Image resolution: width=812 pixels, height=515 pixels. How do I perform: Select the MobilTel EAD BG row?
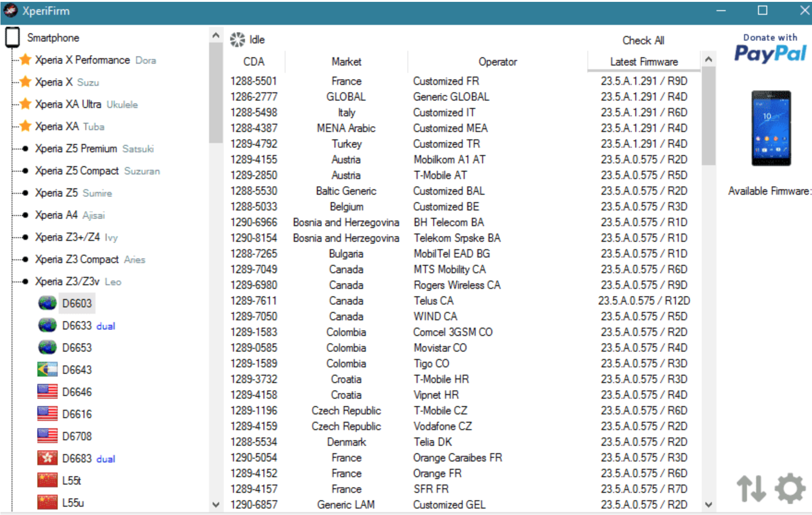point(463,254)
